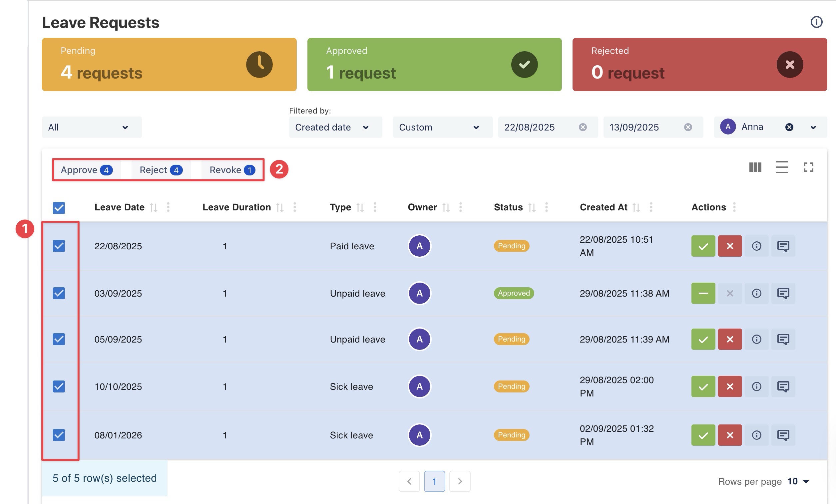Screen dimensions: 836x504
Task: Click the row density lines icon
Action: 781,167
